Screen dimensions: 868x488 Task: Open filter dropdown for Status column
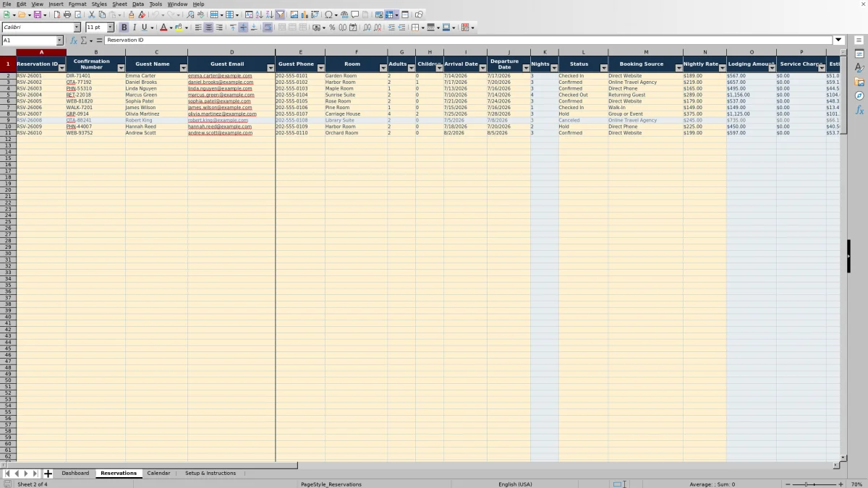coord(604,68)
